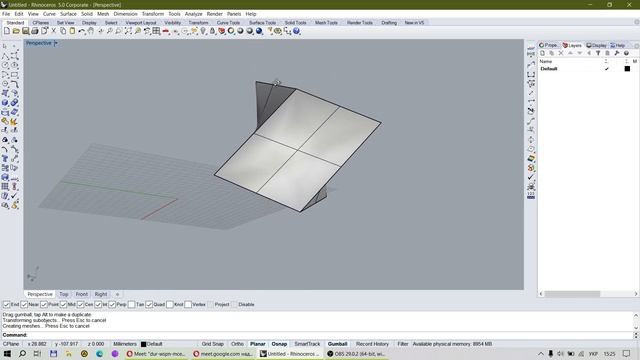The width and height of the screenshot is (640, 360).
Task: Click the Delete layer X icon
Action: [x=561, y=53]
